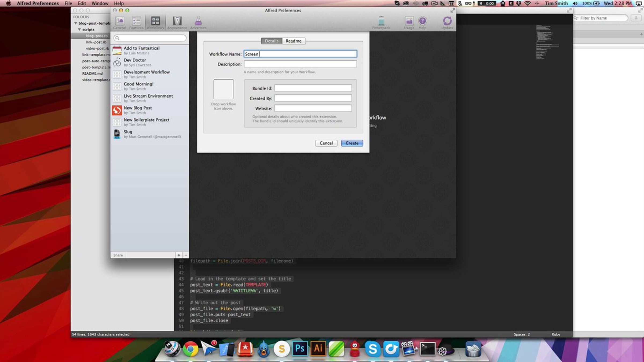Switch to the Readme tab
Viewport: 644px width, 362px height.
click(x=293, y=41)
